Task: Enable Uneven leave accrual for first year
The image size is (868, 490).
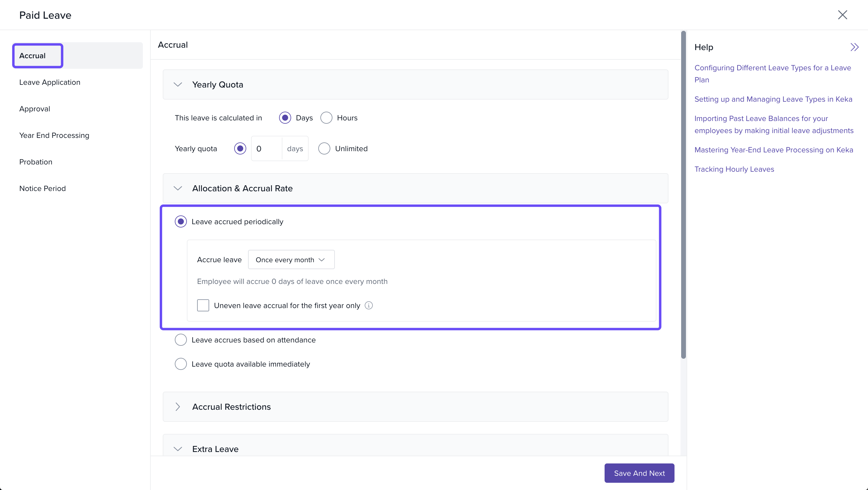Action: (x=203, y=306)
